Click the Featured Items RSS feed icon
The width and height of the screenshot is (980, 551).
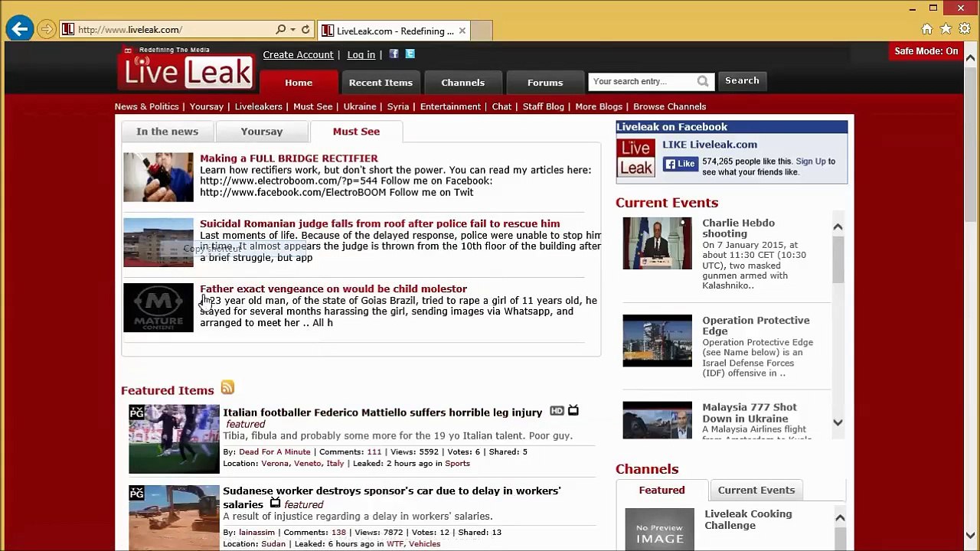point(227,387)
